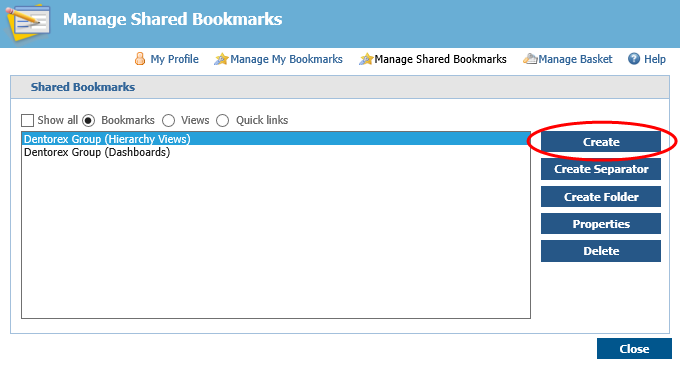Select Dentorex Group (Dashboards) row
Image resolution: width=680 pixels, height=367 pixels.
tap(276, 152)
